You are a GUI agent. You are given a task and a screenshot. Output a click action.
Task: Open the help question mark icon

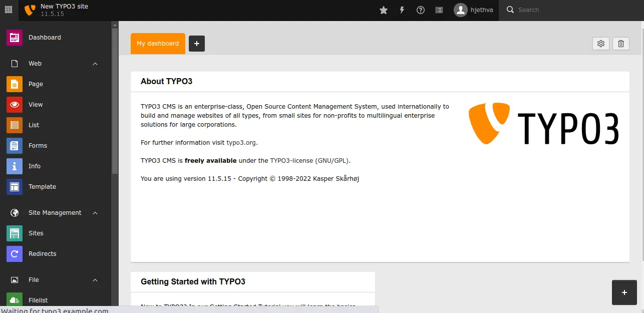pos(421,10)
